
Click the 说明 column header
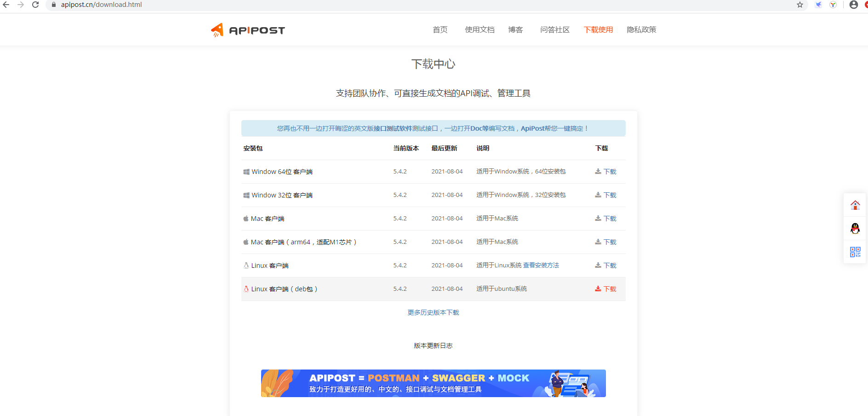tap(483, 148)
